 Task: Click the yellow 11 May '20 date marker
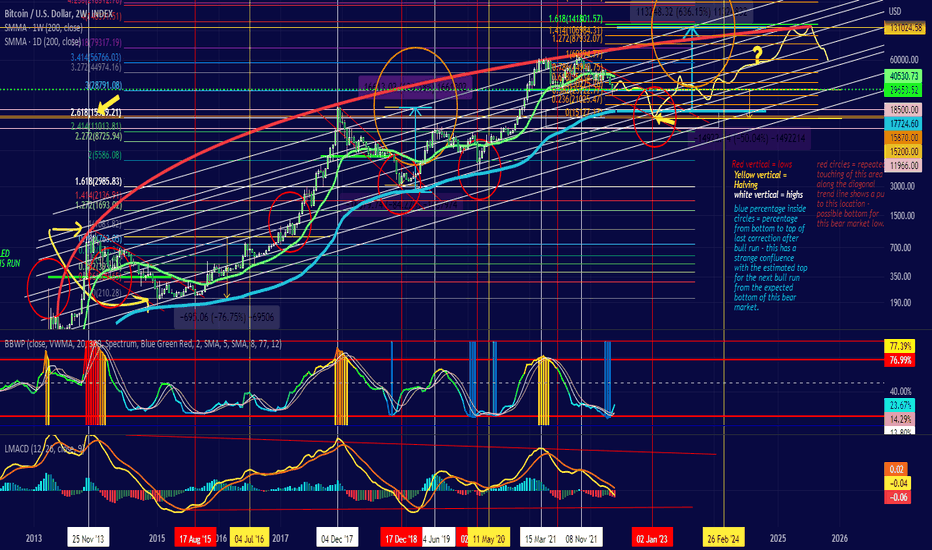point(489,539)
